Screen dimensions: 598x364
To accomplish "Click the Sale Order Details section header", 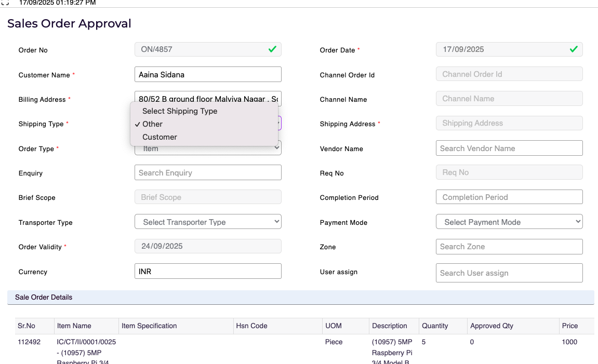I will pyautogui.click(x=44, y=298).
